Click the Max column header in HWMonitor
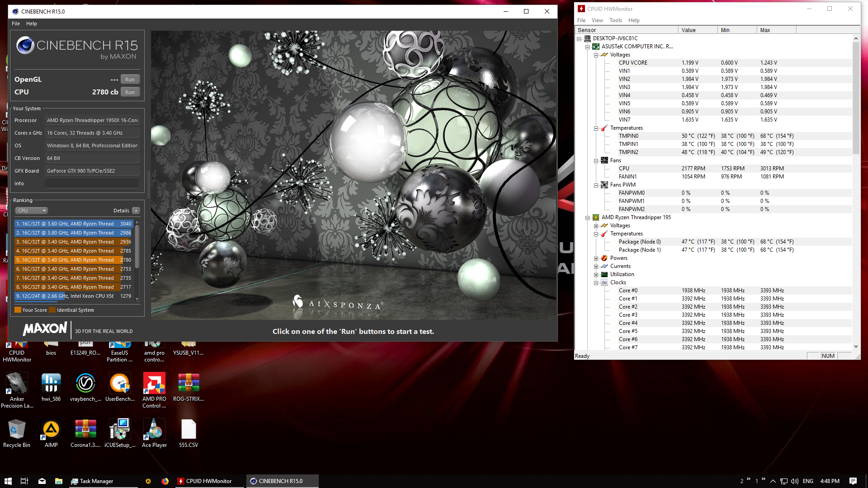The width and height of the screenshot is (868, 488). (x=777, y=30)
